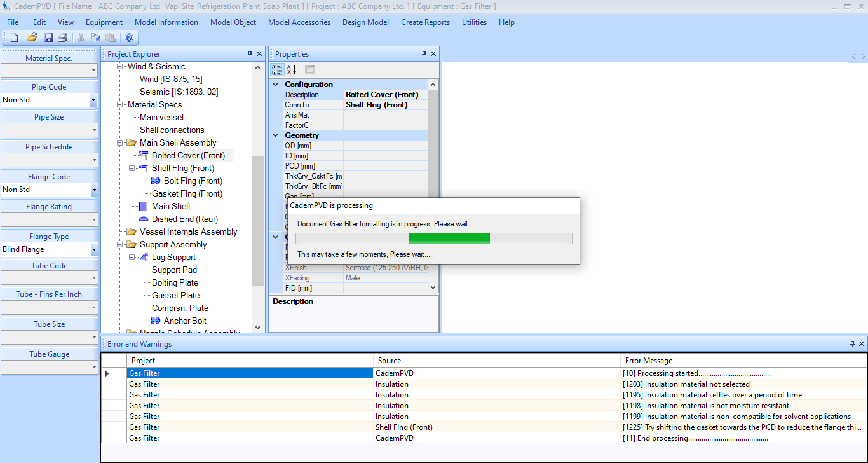Image resolution: width=868 pixels, height=463 pixels.
Task: Open the Flange Type dropdown showing Blind Flange
Action: (x=93, y=249)
